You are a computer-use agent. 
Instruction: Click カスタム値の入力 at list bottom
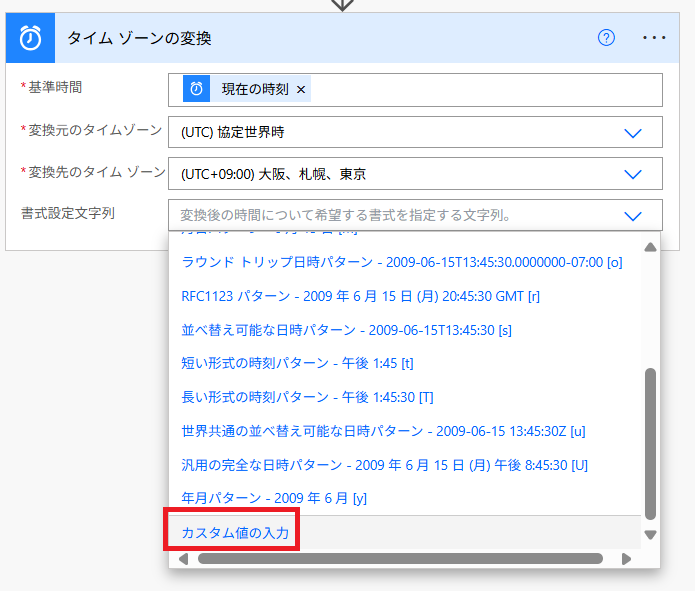point(235,533)
